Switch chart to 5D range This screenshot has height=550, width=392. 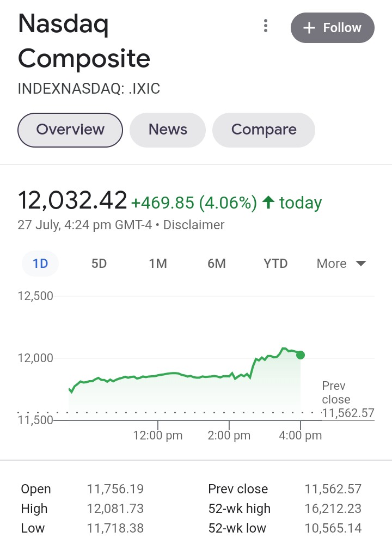click(99, 264)
